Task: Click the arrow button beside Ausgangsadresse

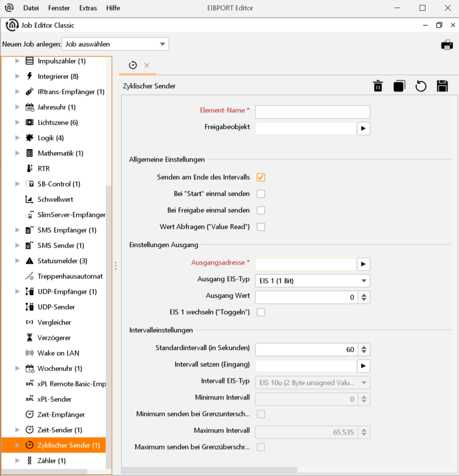Action: click(363, 264)
